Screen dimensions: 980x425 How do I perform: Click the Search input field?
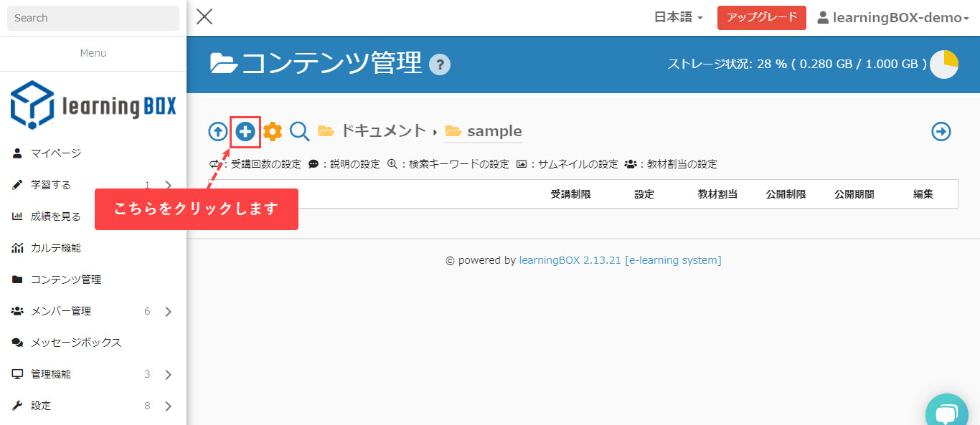pos(93,18)
